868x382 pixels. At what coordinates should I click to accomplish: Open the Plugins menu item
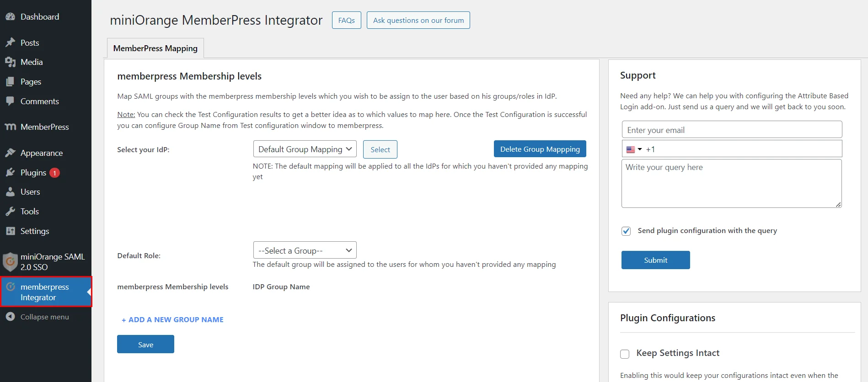tap(33, 172)
